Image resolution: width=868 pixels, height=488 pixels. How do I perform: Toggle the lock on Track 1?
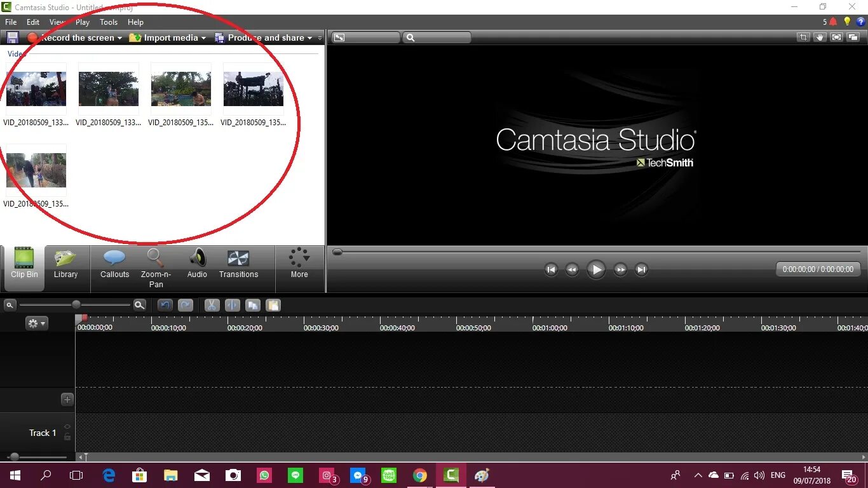point(67,437)
